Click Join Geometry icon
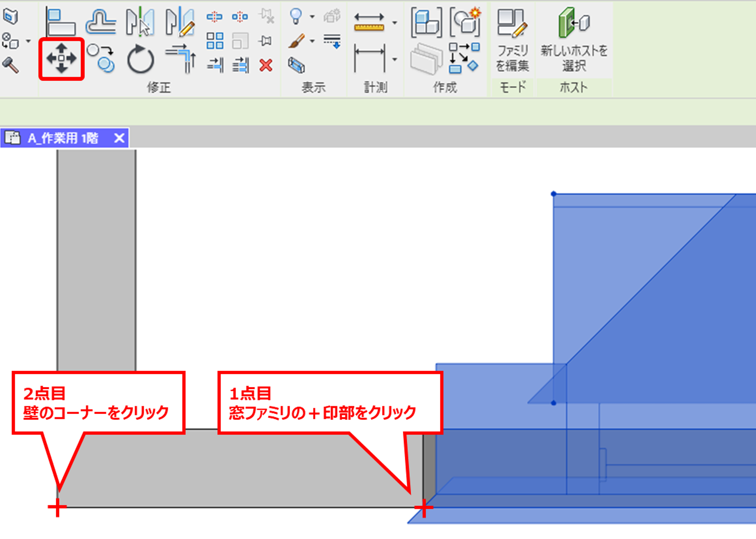756x539 pixels. click(x=10, y=41)
